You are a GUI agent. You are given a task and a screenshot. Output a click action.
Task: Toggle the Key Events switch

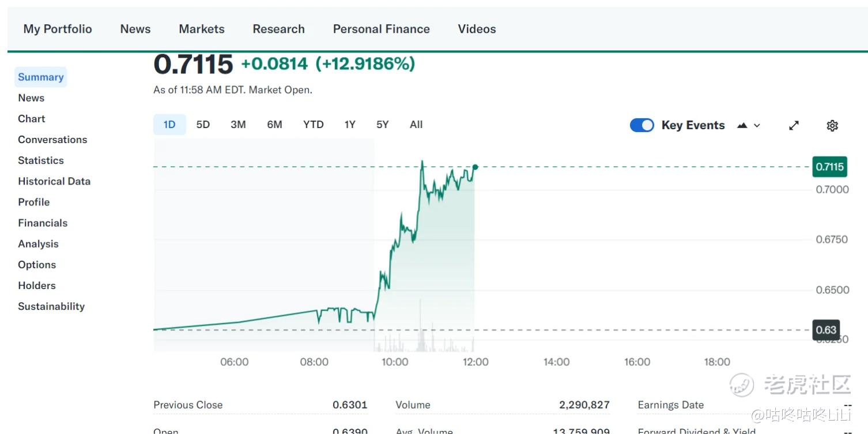click(x=641, y=125)
